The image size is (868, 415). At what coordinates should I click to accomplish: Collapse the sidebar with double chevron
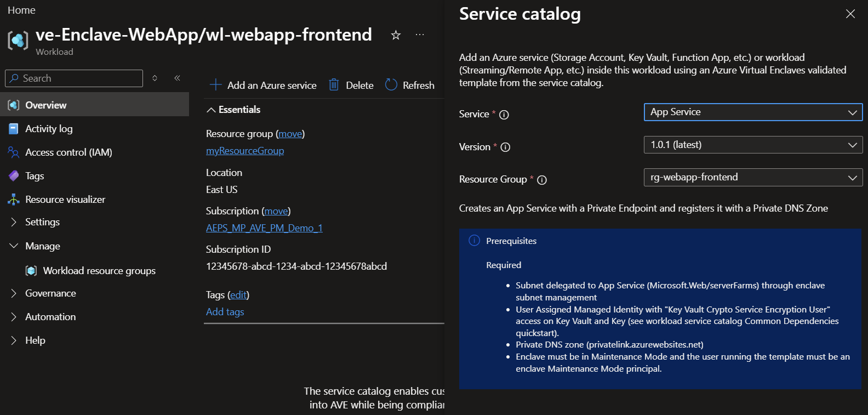[x=178, y=78]
